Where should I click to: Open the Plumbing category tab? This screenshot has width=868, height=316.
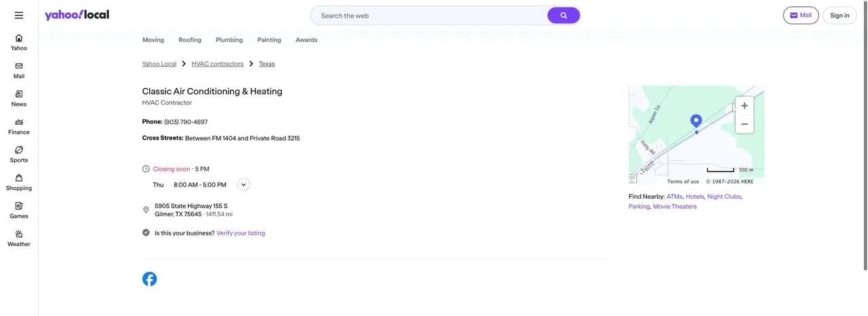point(229,40)
